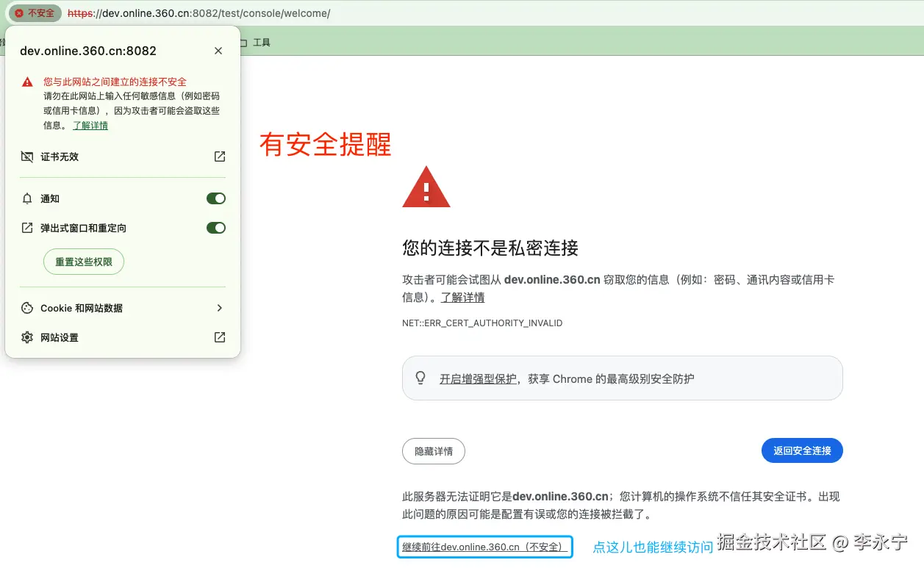The image size is (924, 568).
Task: Click dev.online.360.cn:8082 title in popup
Action: click(88, 51)
